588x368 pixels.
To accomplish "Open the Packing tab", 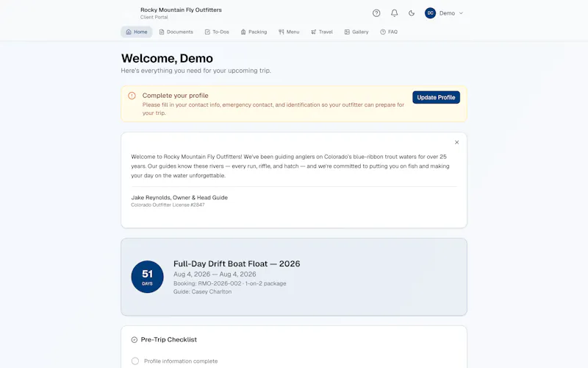I will pyautogui.click(x=254, y=32).
